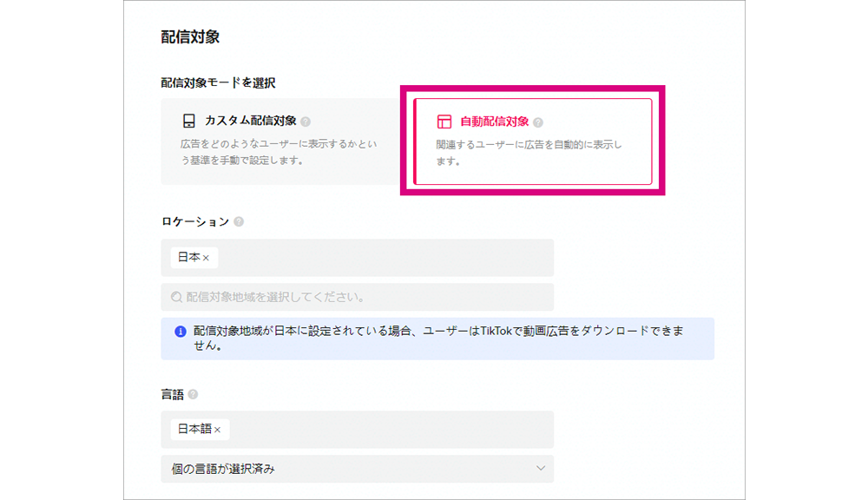This screenshot has width=868, height=500.
Task: Click the 配信対象 section heading
Action: click(x=190, y=37)
